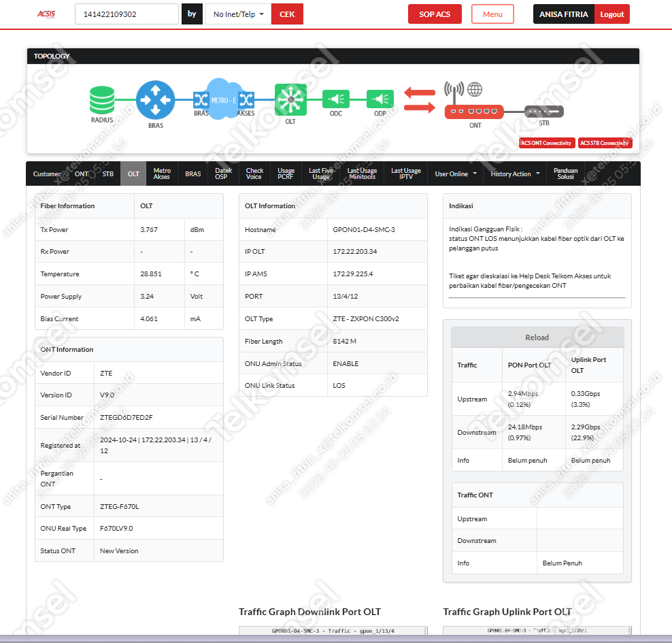672x643 pixels.
Task: Select IP OLT value 172.22.203.34
Action: 355,252
